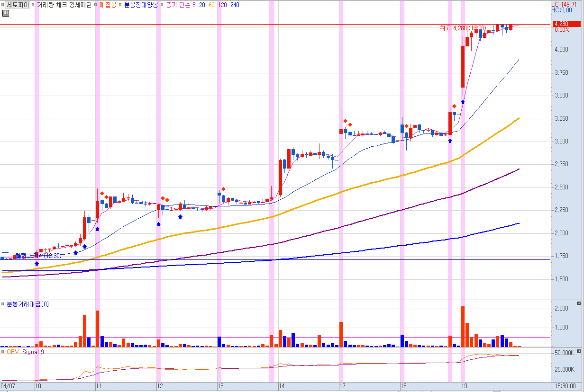Screen dimensions: 584x392
Task: Select the red 매집봉 indicator label
Action: (108, 5)
